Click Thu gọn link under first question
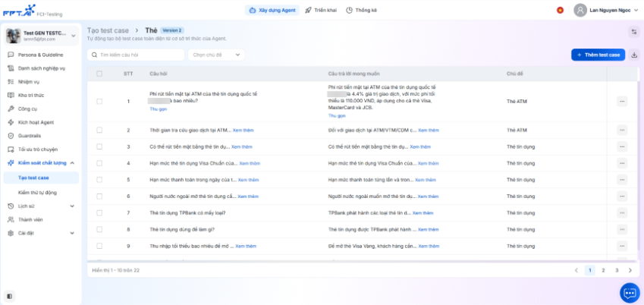 pyautogui.click(x=158, y=109)
